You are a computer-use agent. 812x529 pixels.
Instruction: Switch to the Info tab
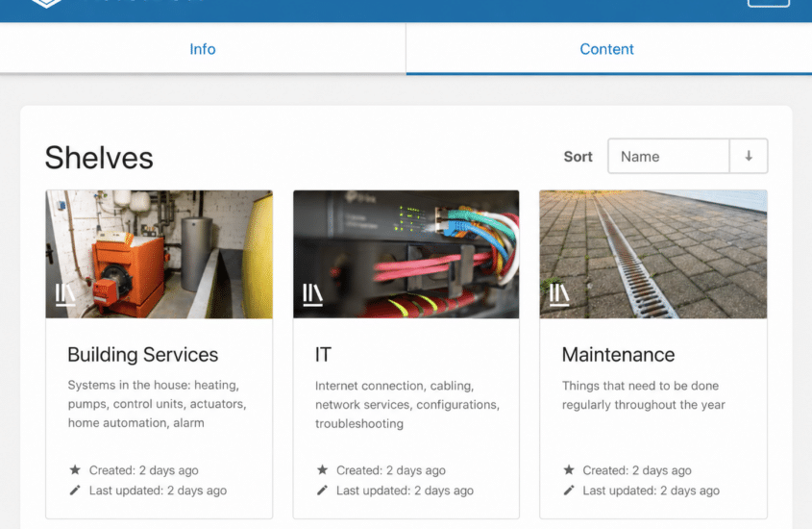tap(203, 49)
